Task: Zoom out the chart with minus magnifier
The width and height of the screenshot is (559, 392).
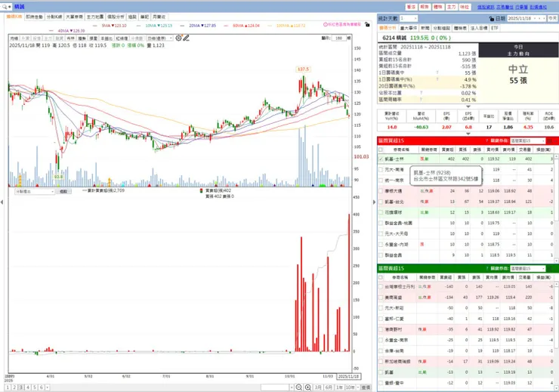Action: 299,387
